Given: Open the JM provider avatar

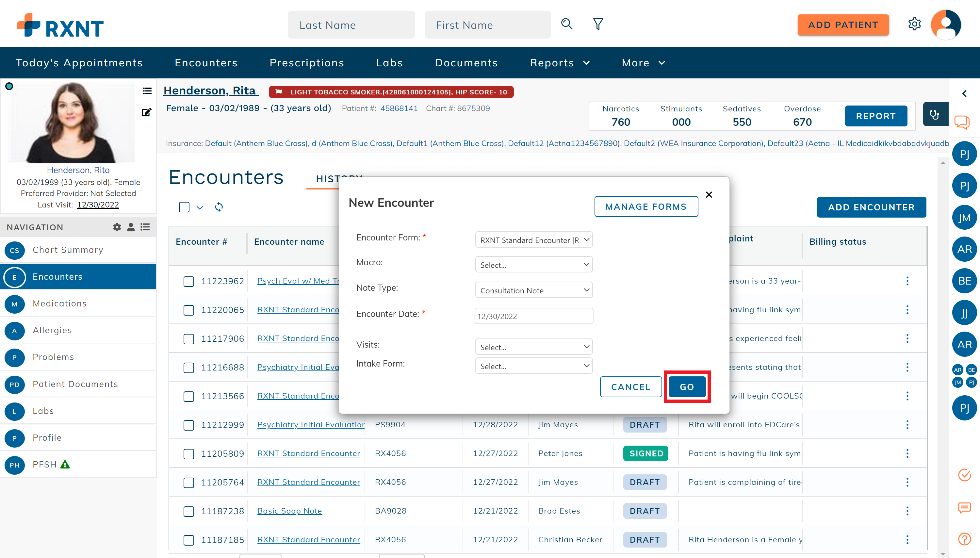Looking at the screenshot, I should click(964, 217).
